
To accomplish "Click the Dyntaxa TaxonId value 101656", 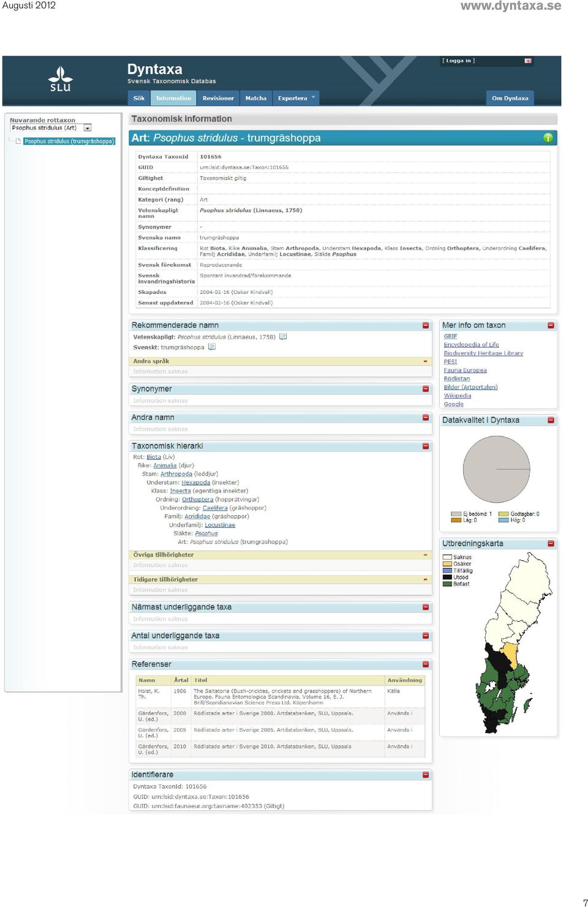I will (x=211, y=157).
